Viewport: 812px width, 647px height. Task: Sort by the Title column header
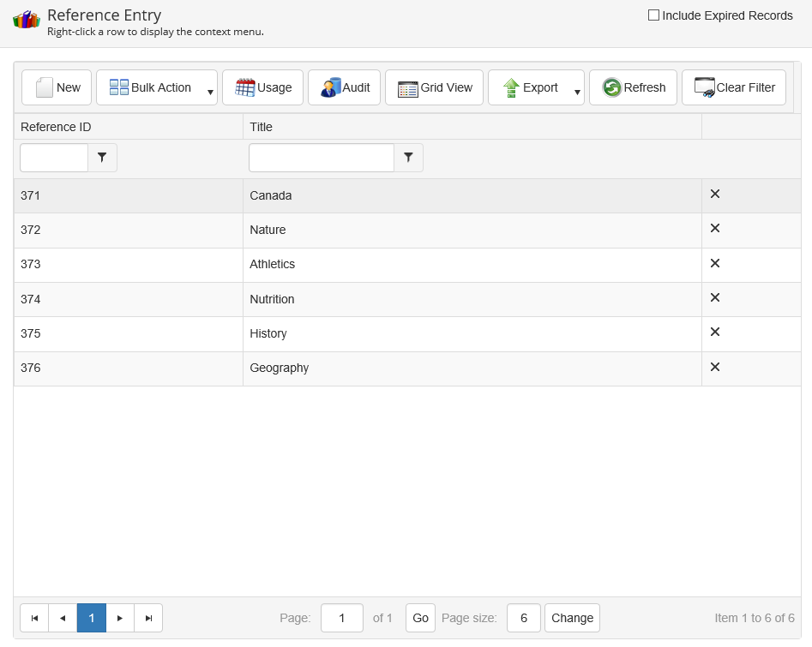pos(262,127)
